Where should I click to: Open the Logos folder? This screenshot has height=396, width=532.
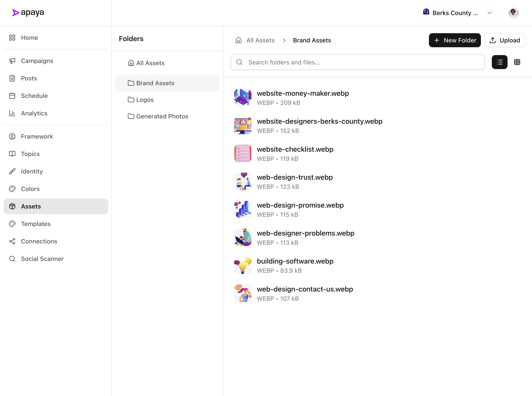click(145, 100)
